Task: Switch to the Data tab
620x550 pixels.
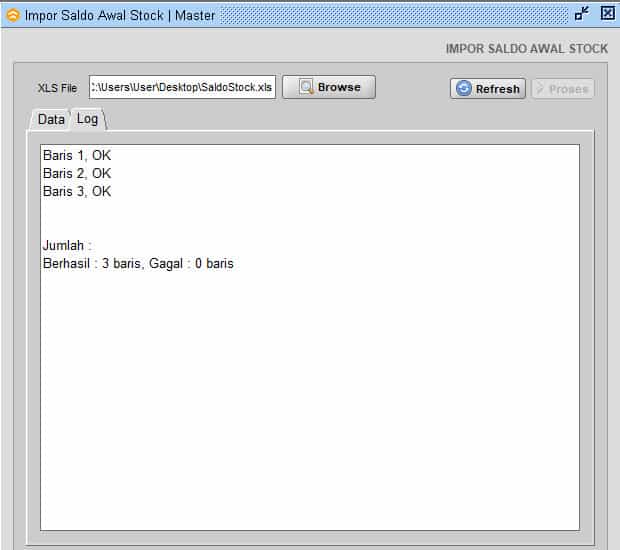Action: click(50, 119)
